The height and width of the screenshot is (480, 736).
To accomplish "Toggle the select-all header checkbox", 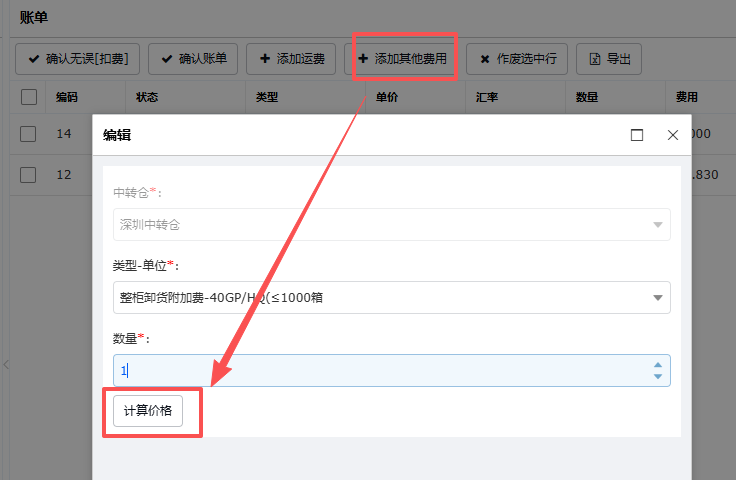I will coord(29,97).
